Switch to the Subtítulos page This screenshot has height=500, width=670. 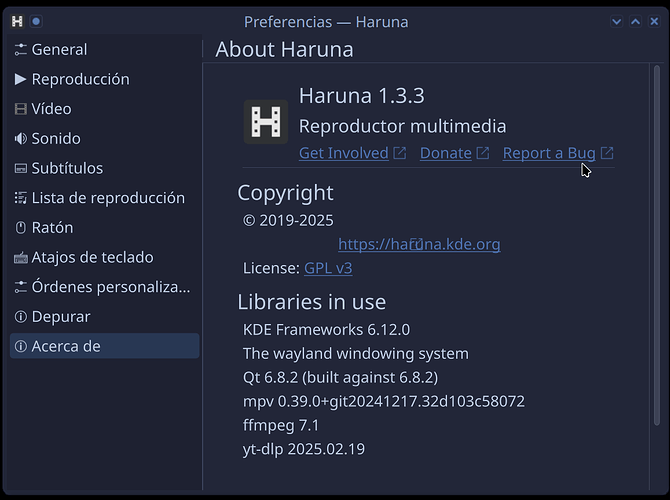[104, 168]
